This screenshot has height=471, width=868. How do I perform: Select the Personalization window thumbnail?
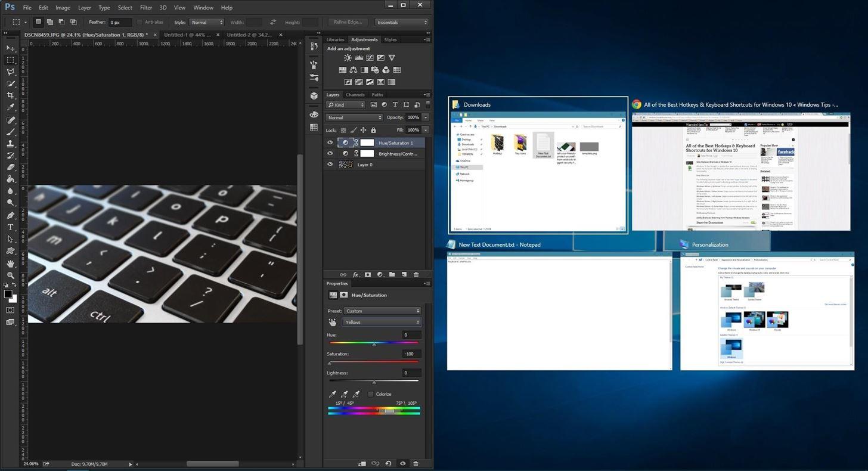pos(766,310)
